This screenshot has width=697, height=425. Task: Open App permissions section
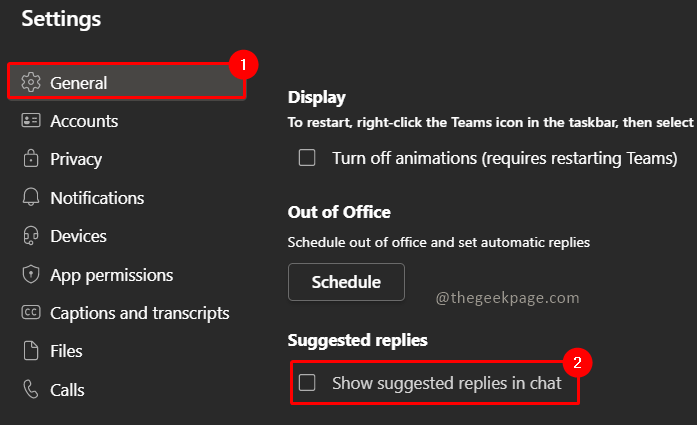[111, 275]
